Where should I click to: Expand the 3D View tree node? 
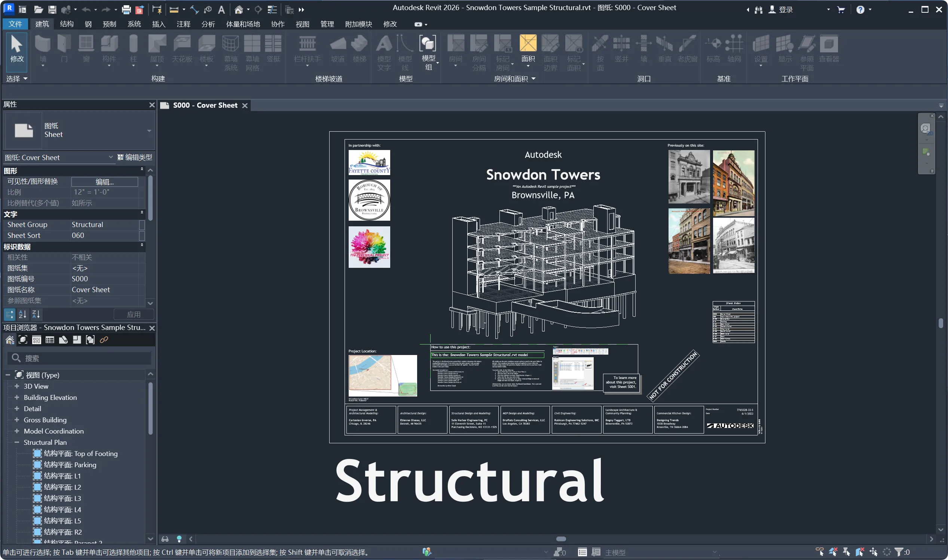pyautogui.click(x=16, y=386)
